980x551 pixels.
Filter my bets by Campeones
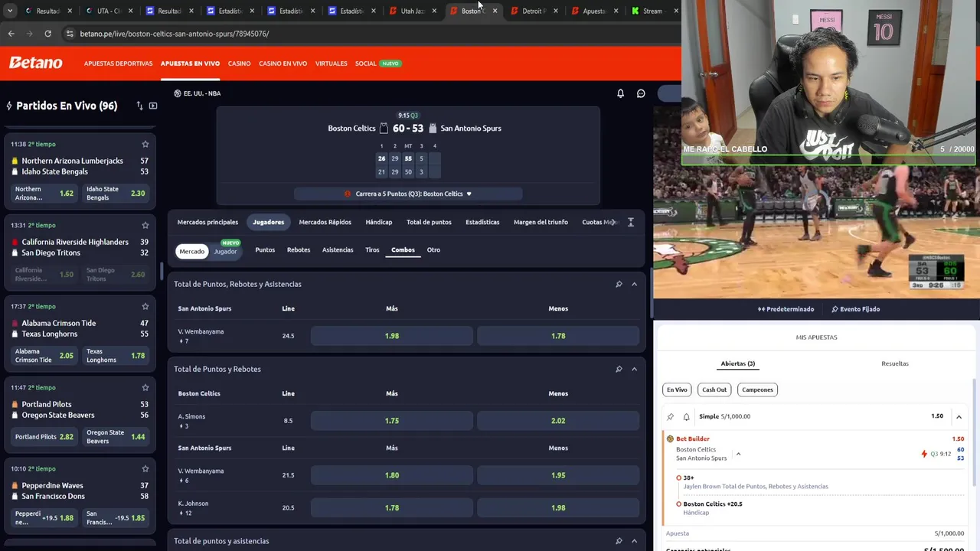(x=757, y=390)
